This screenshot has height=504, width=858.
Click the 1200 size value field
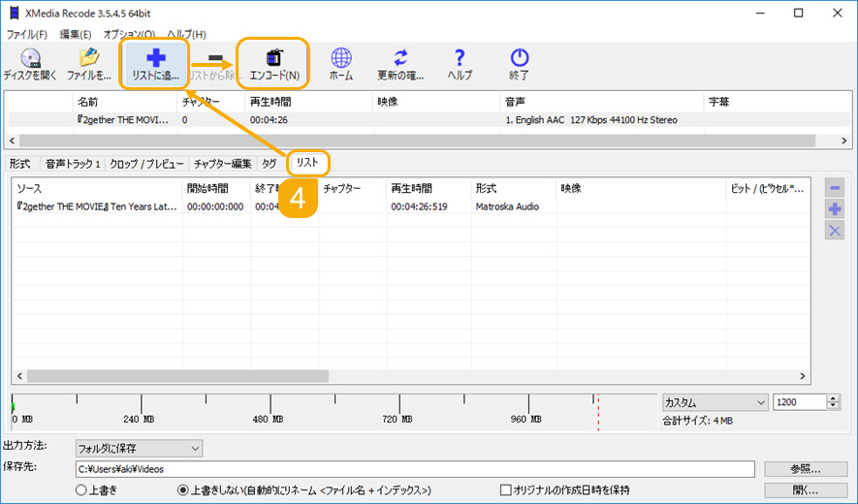[800, 402]
